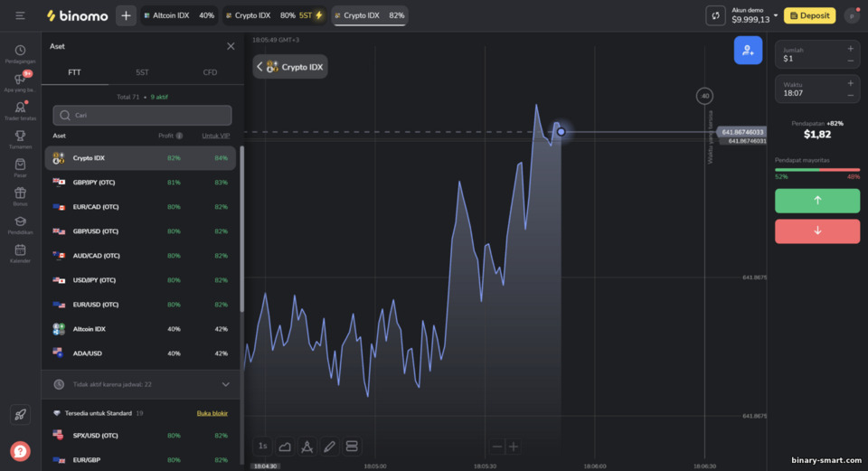Switch to FTT tab
Viewport: 868px width, 471px height.
[75, 72]
